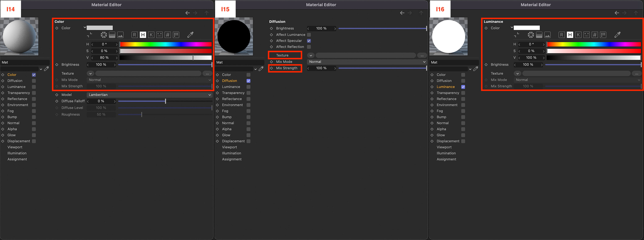The image size is (644, 240).
Task: Pick the eyedropper tool in the Color section
Action: click(x=191, y=35)
